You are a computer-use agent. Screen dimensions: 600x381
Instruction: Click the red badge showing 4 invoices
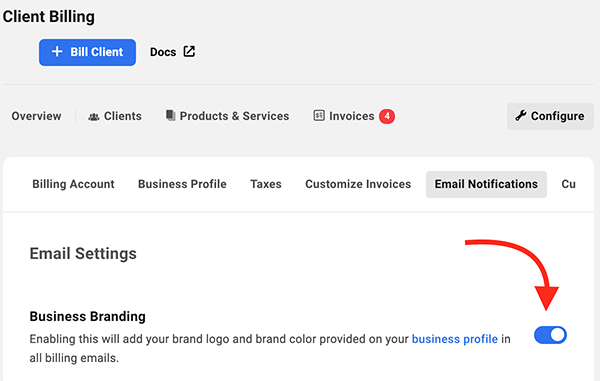pyautogui.click(x=387, y=116)
